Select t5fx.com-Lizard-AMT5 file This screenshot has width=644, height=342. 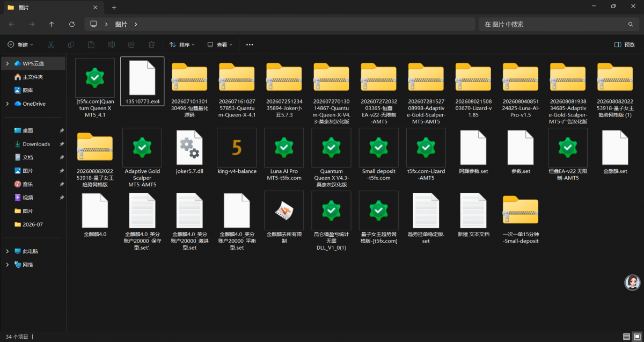tap(426, 155)
